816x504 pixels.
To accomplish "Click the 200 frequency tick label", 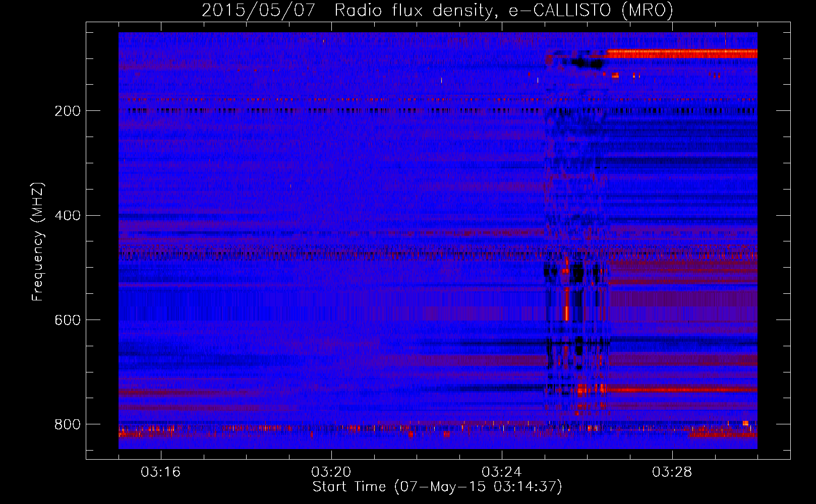I will click(68, 111).
